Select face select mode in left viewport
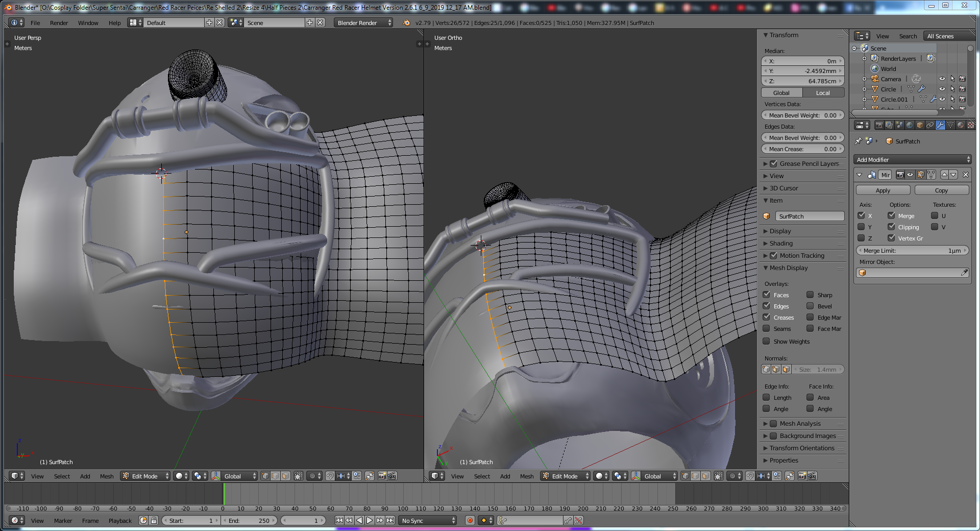 [x=285, y=476]
